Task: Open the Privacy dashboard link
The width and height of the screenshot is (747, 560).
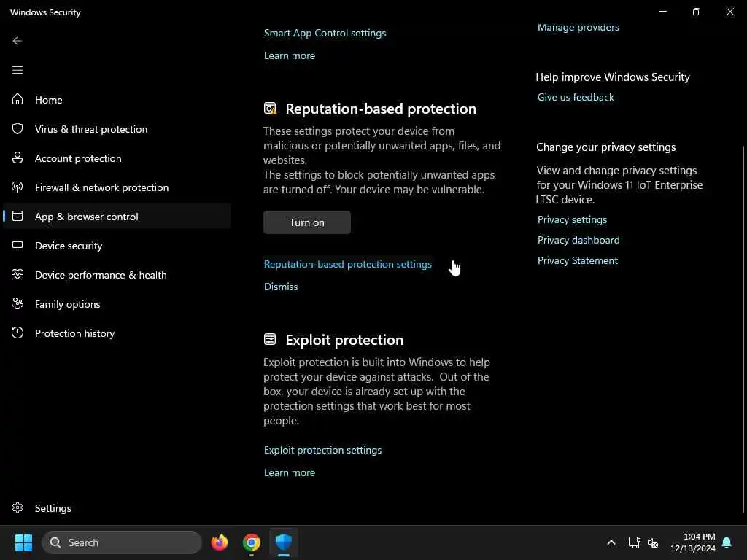Action: click(578, 240)
